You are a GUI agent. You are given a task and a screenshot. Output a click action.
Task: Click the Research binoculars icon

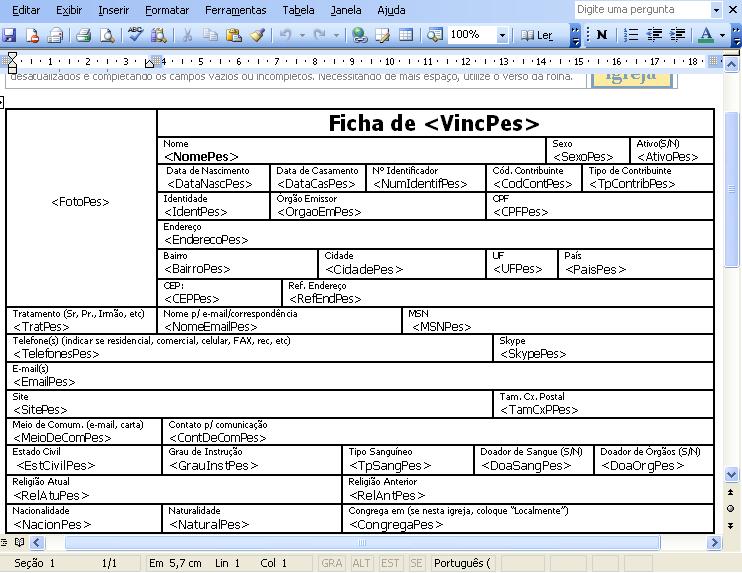click(159, 35)
